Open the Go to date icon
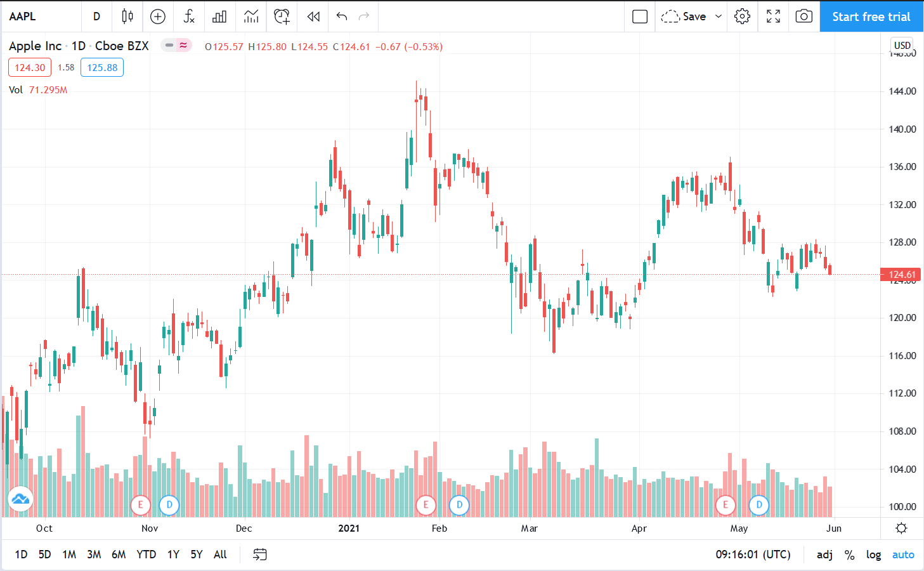Image resolution: width=924 pixels, height=571 pixels. pyautogui.click(x=260, y=555)
